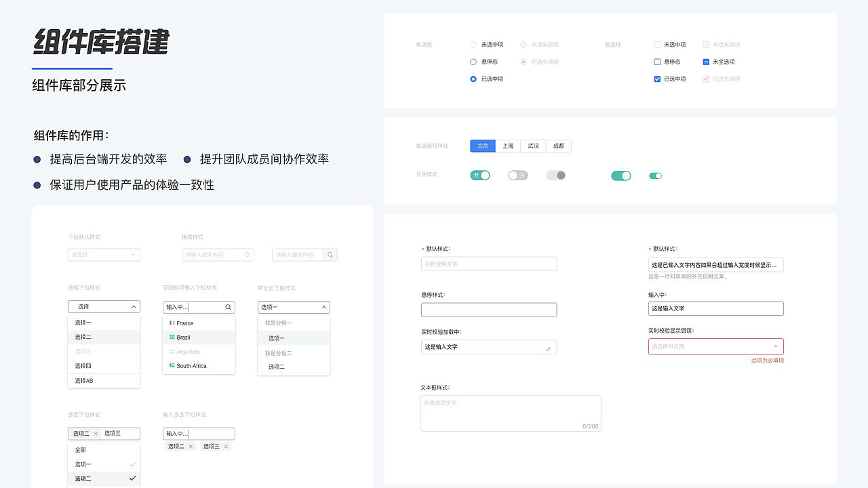Screen dimensions: 868x488
Task: Click the search input with the inline magnifier
Action: click(x=218, y=255)
